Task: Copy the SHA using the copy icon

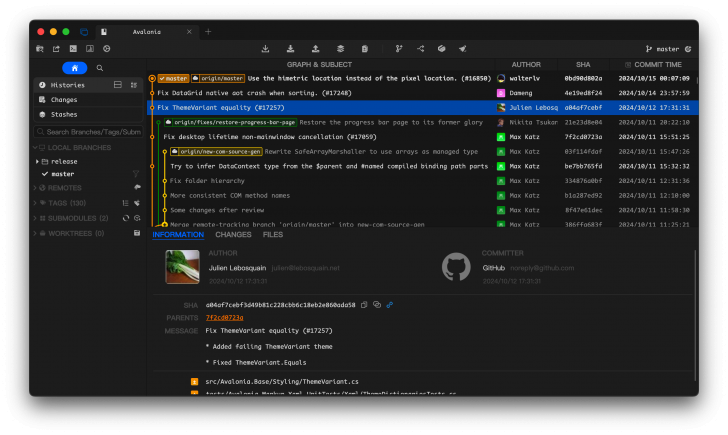Action: 364,305
